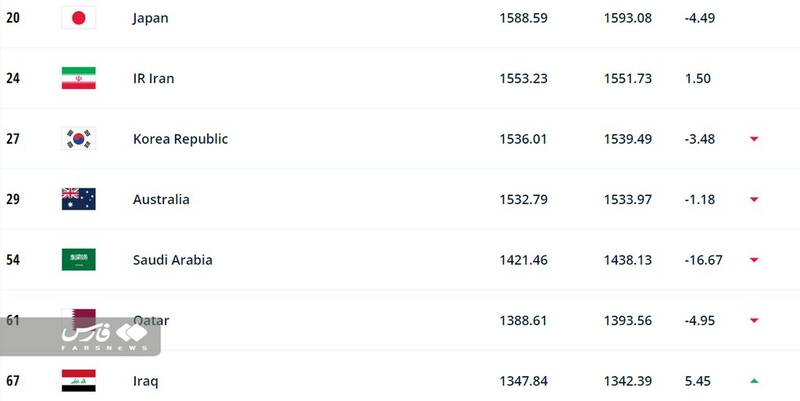Click the IR Iran flag icon

pos(78,78)
